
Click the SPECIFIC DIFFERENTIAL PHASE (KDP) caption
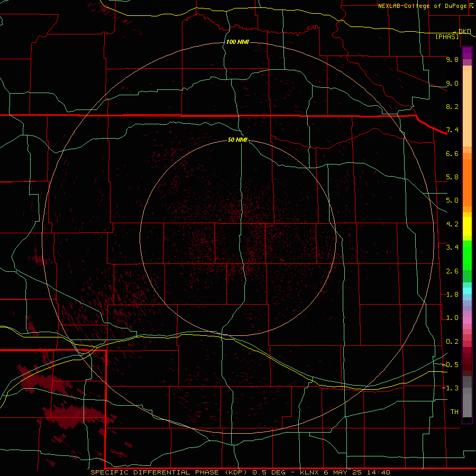[169, 472]
